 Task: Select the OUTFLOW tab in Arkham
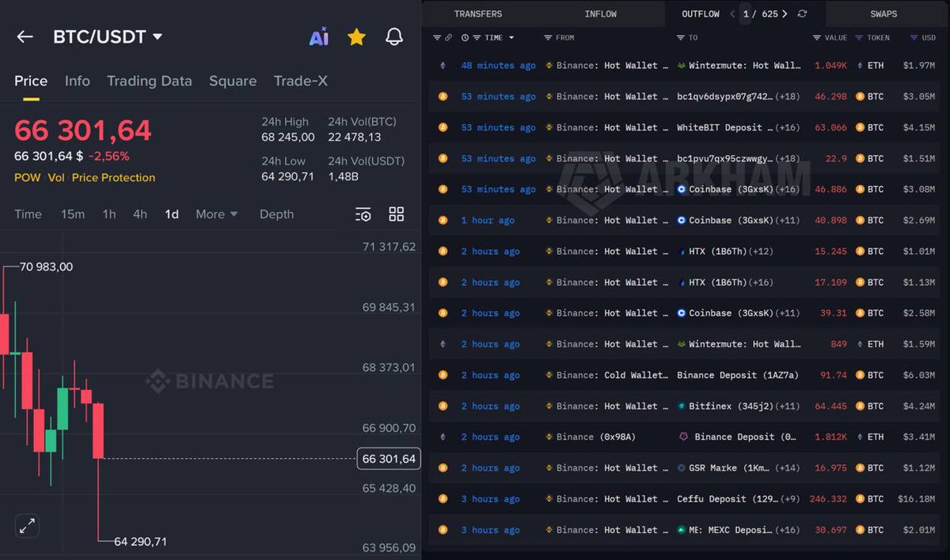tap(701, 14)
